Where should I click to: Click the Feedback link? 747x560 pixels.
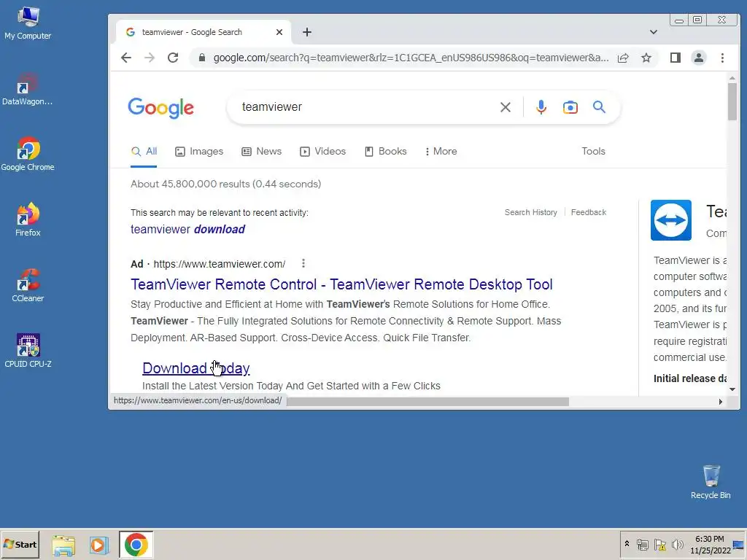click(589, 212)
